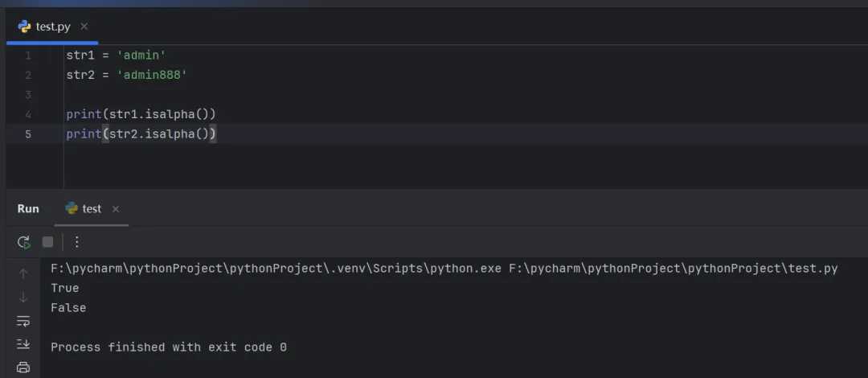The width and height of the screenshot is (868, 378).
Task: Toggle scroll to end of console output
Action: (x=23, y=344)
